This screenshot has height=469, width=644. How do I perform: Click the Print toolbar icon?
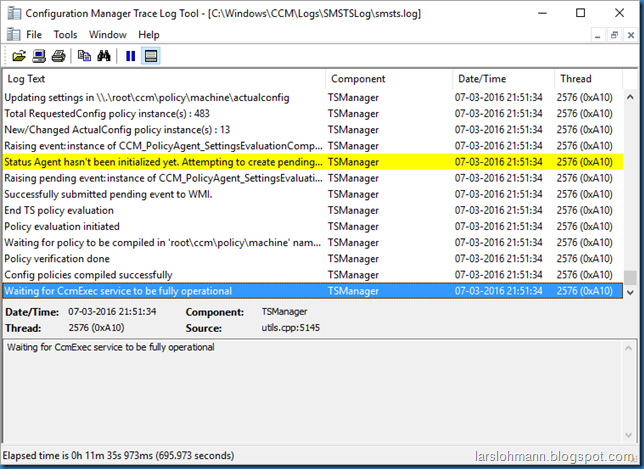(58, 56)
